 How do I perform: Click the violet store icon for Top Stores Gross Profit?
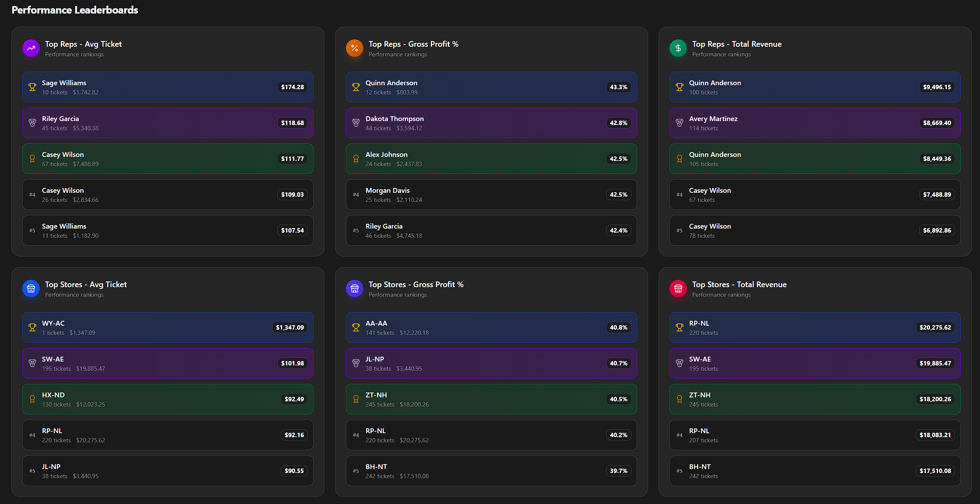(x=355, y=289)
